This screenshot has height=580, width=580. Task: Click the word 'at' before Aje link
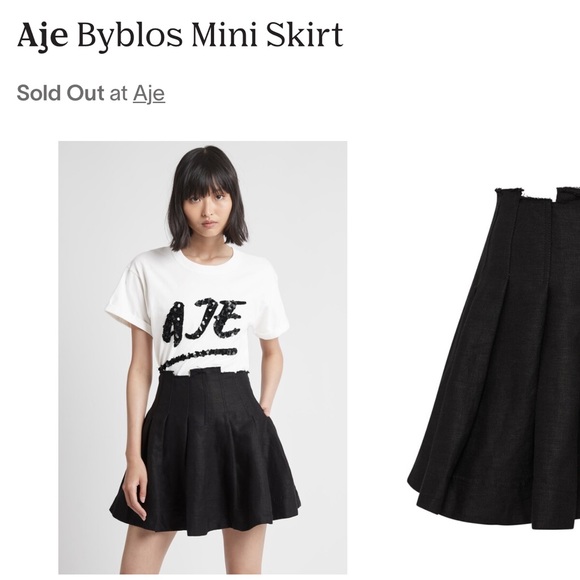point(118,94)
